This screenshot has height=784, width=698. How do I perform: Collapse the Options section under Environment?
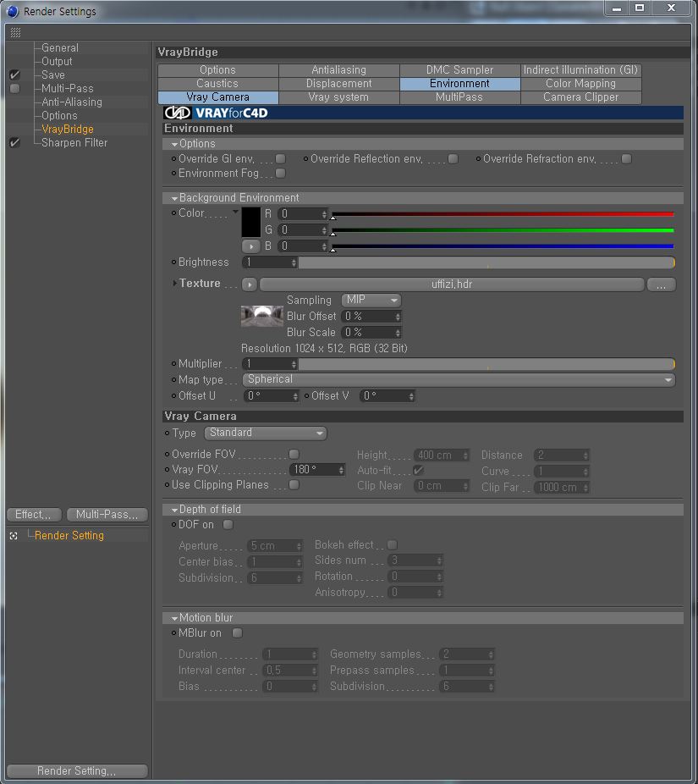(174, 144)
